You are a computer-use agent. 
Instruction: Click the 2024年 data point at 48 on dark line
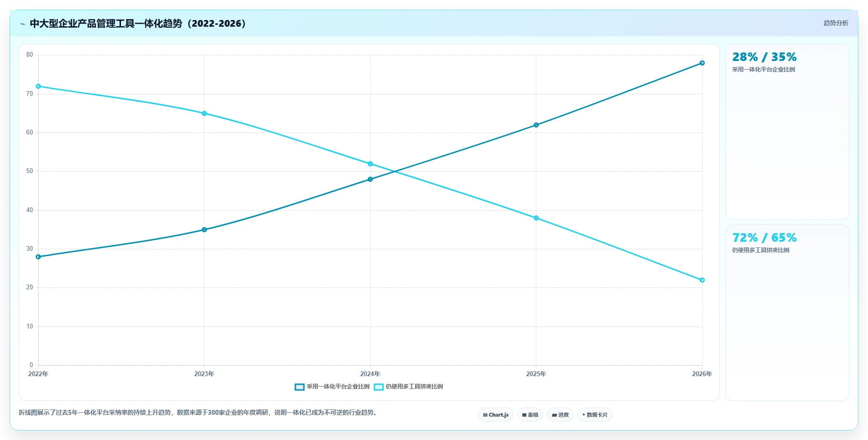tap(370, 179)
